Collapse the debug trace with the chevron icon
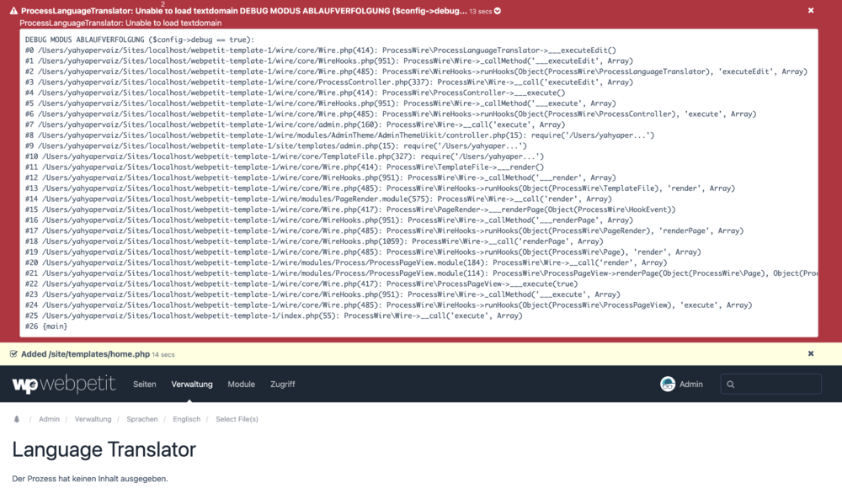 click(x=498, y=11)
